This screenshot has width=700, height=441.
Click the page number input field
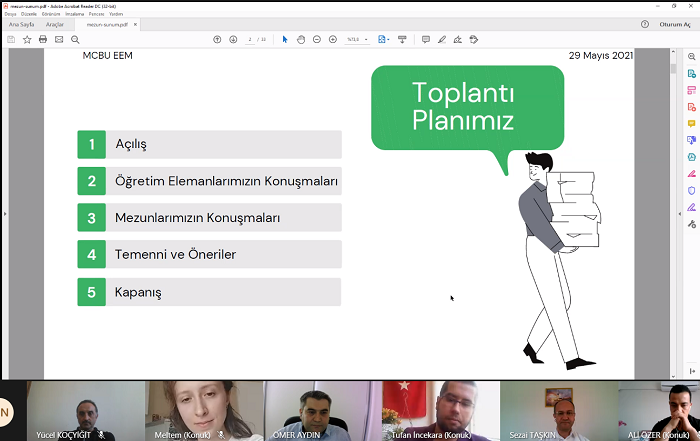click(x=250, y=39)
